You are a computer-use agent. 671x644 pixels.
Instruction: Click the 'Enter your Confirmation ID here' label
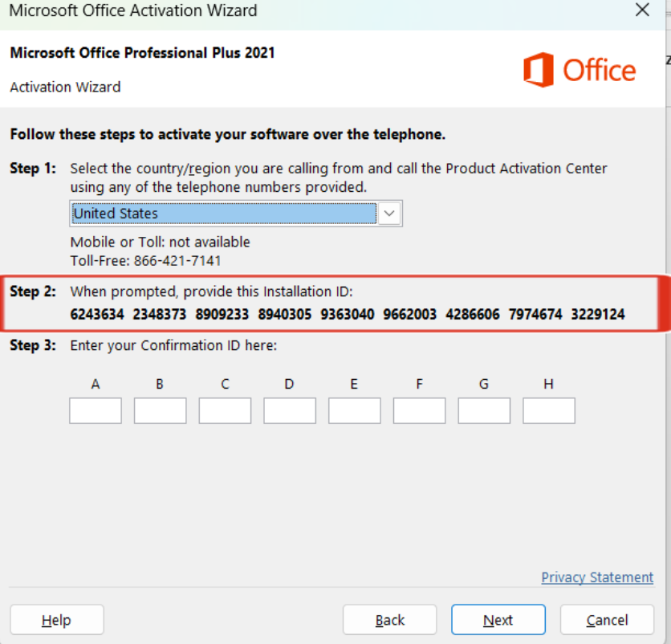(x=173, y=345)
